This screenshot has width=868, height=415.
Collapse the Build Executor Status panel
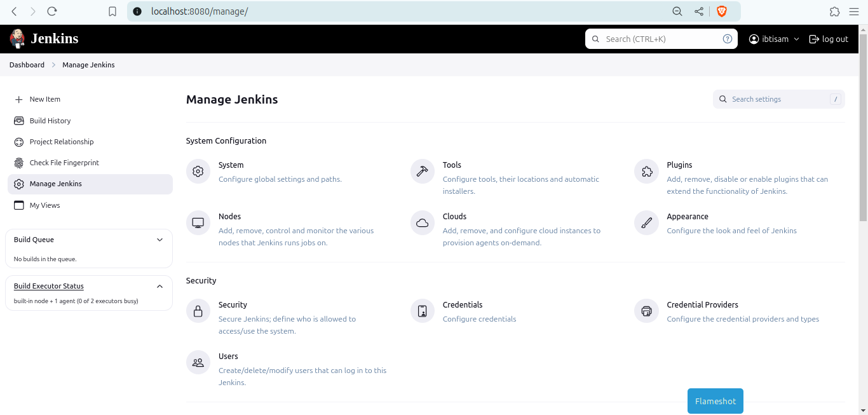coord(159,286)
